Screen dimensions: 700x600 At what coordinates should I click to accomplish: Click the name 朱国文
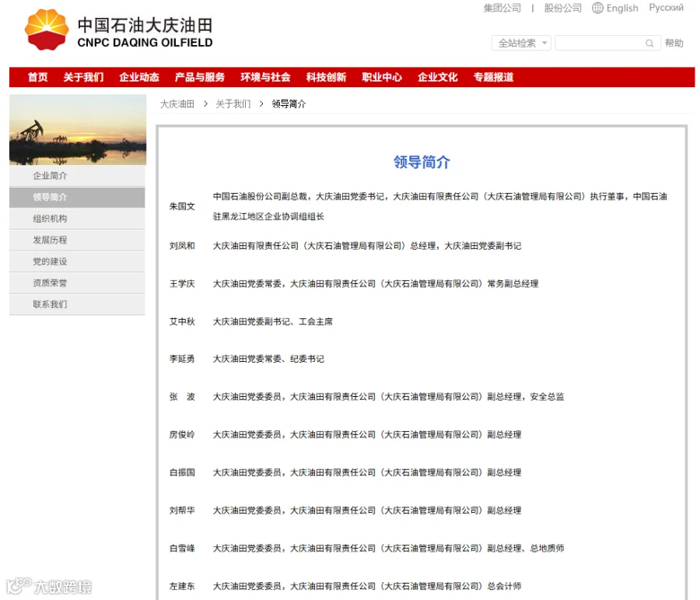(182, 206)
